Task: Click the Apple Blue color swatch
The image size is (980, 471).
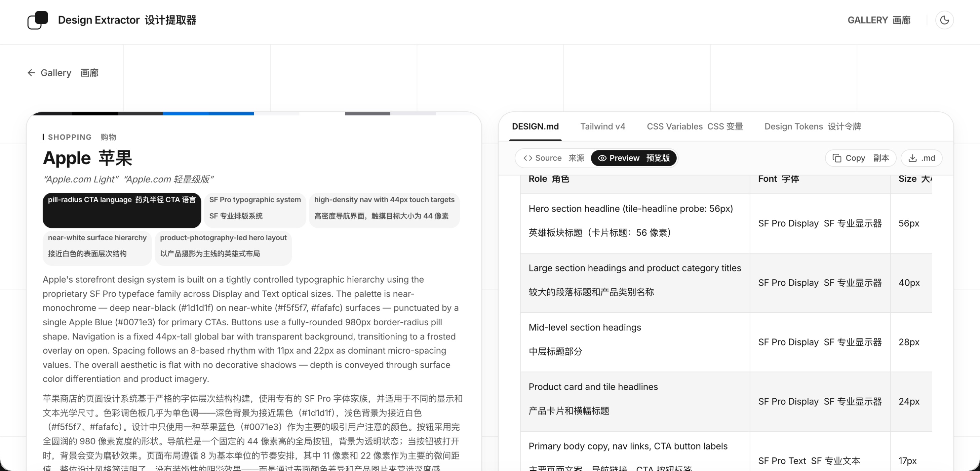Action: click(x=186, y=113)
